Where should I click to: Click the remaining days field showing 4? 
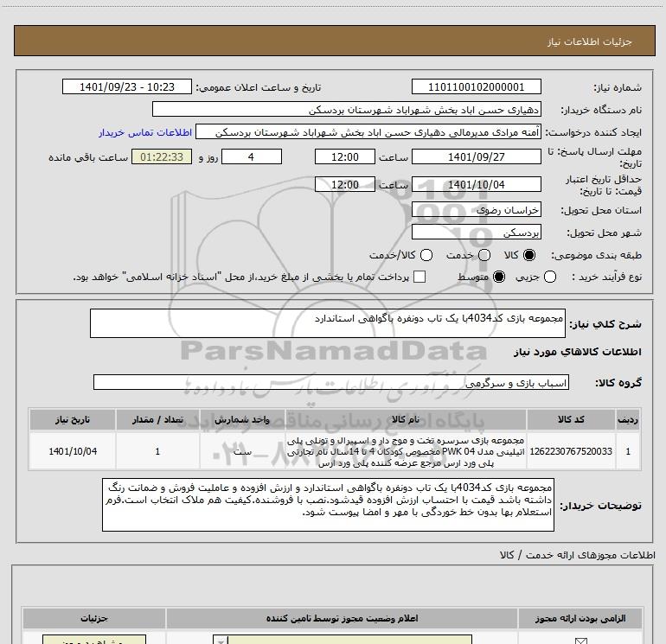click(x=252, y=156)
